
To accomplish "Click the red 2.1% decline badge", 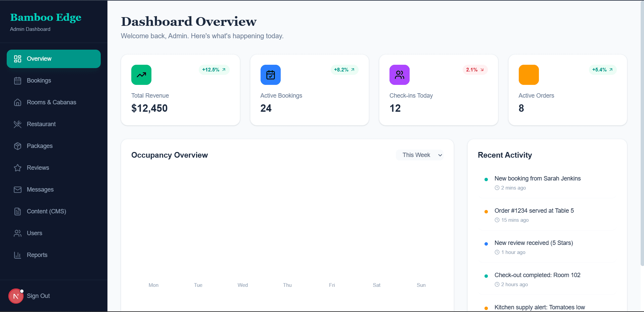I will pyautogui.click(x=474, y=70).
